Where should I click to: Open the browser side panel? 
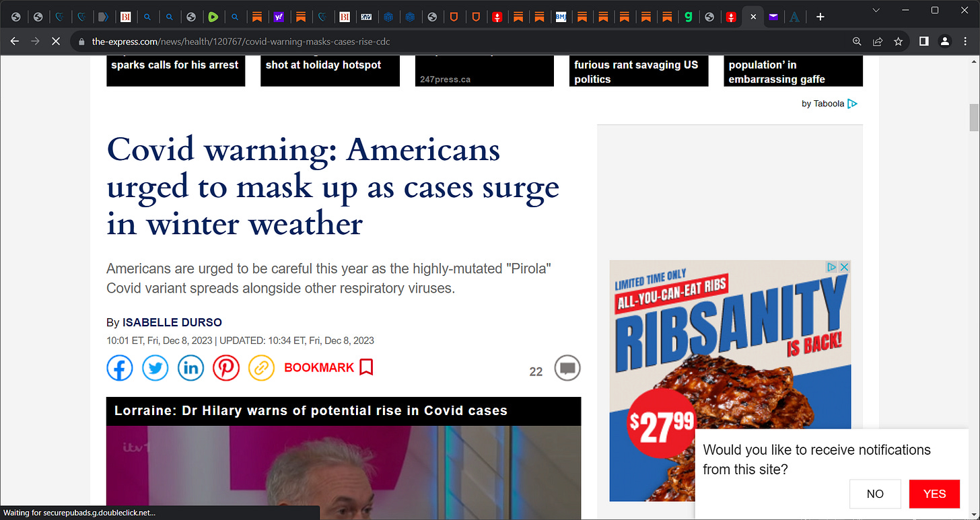point(924,42)
